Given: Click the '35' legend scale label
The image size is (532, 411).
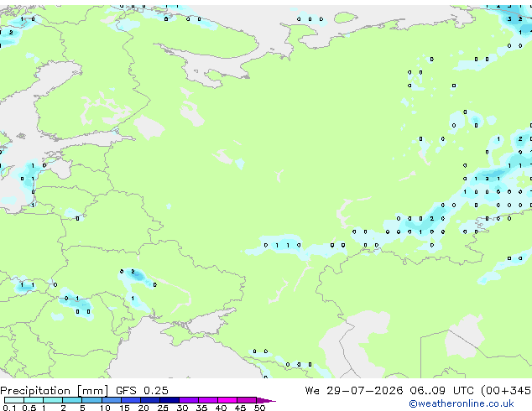Looking at the screenshot, I should [x=201, y=408].
